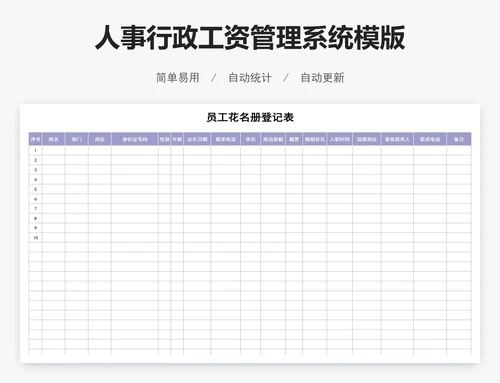
Task: Click row number 10 in 序号 column
Action: pos(35,238)
